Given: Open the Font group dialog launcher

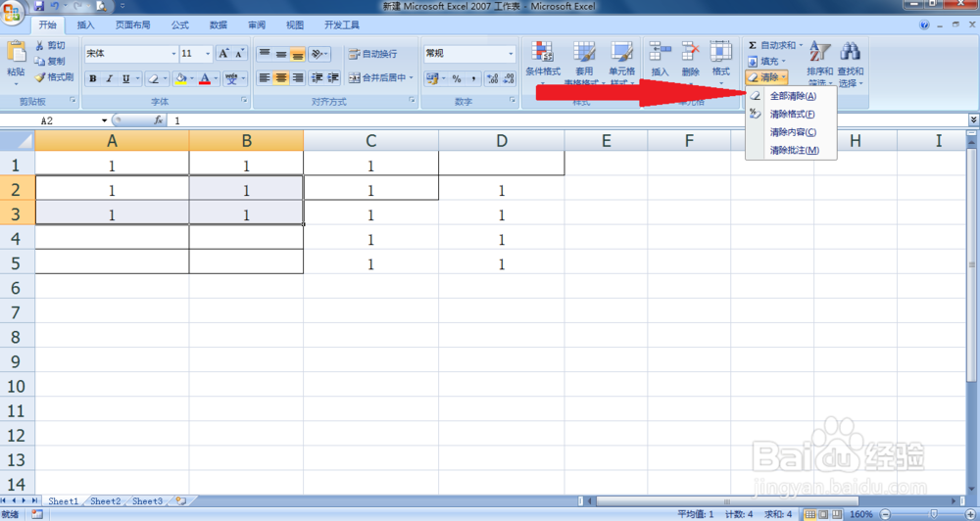Looking at the screenshot, I should click(x=246, y=101).
